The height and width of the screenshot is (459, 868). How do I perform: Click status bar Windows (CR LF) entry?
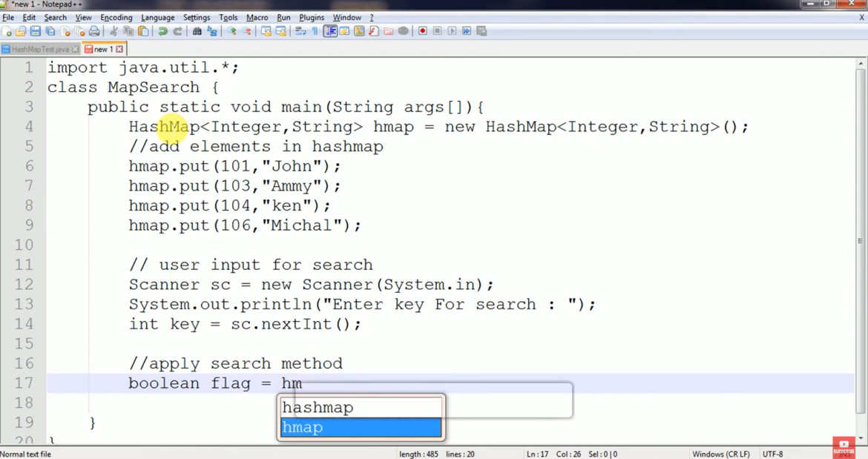pyautogui.click(x=721, y=454)
